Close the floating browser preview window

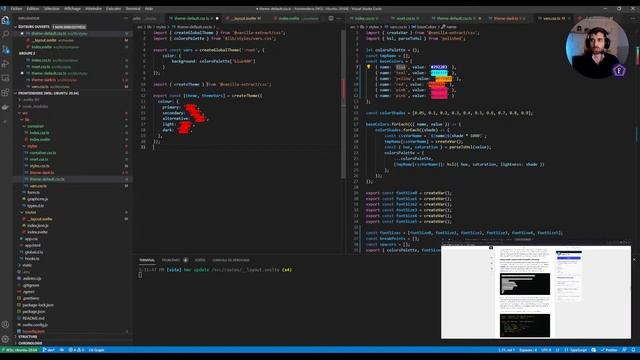(x=634, y=260)
